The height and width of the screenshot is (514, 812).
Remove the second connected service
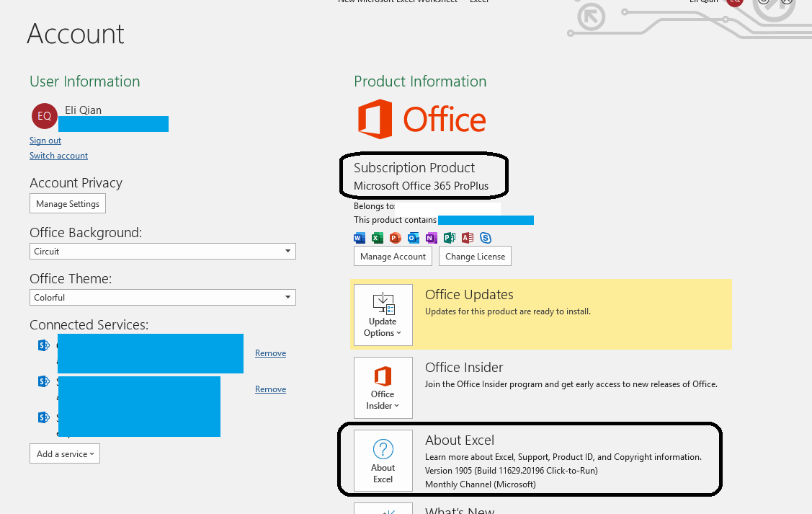pos(270,389)
